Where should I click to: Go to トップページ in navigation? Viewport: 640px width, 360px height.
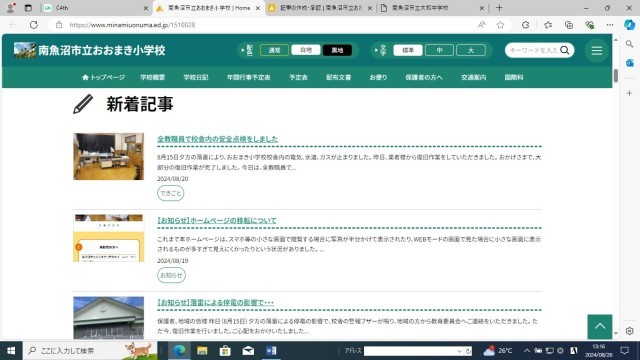click(x=103, y=77)
